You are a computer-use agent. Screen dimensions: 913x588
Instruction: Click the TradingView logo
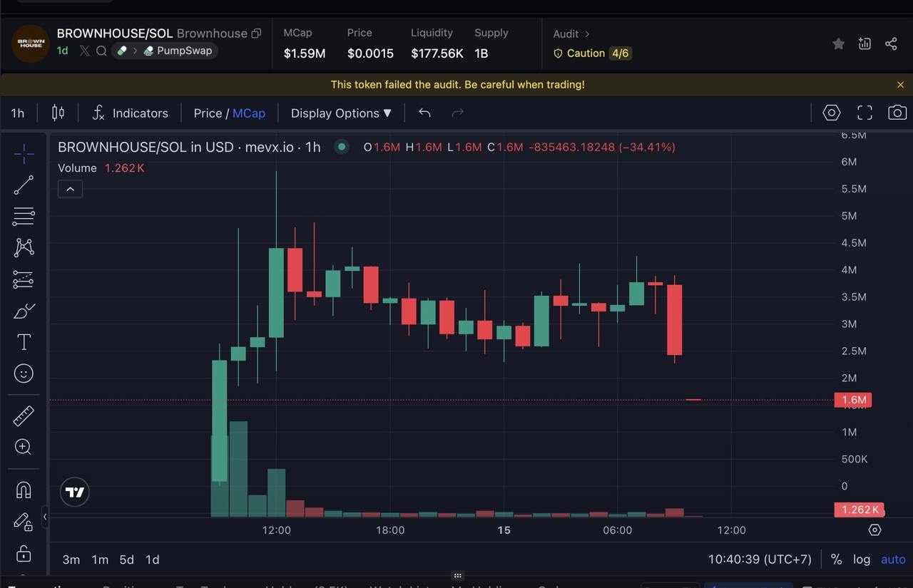pos(75,492)
